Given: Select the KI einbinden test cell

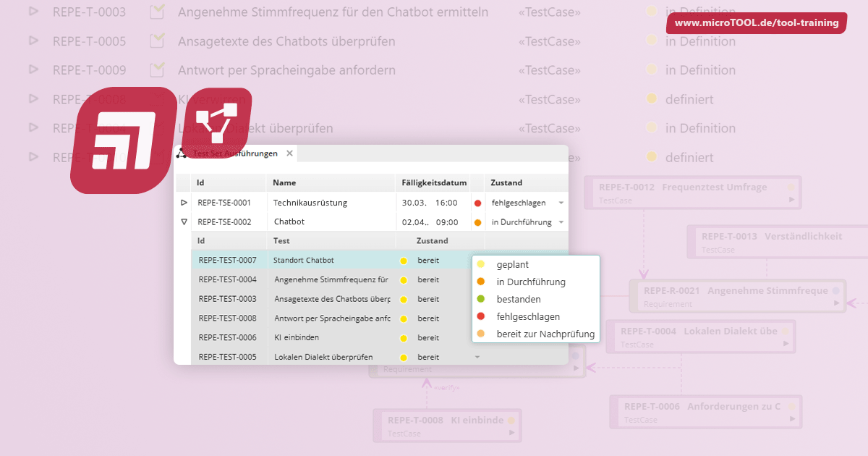Looking at the screenshot, I should click(297, 338).
